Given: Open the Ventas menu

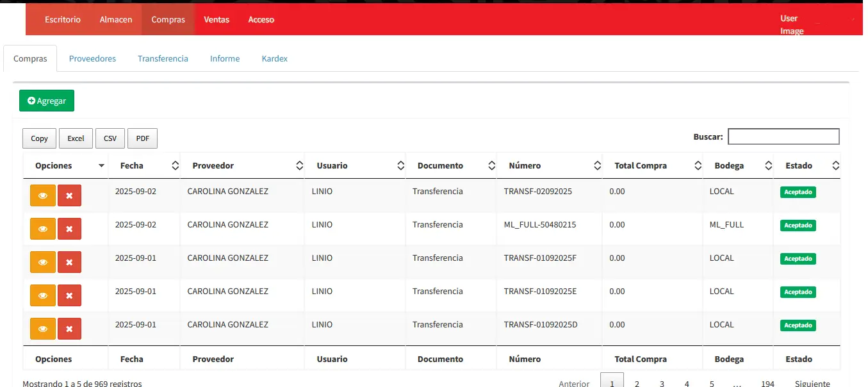Looking at the screenshot, I should 217,20.
